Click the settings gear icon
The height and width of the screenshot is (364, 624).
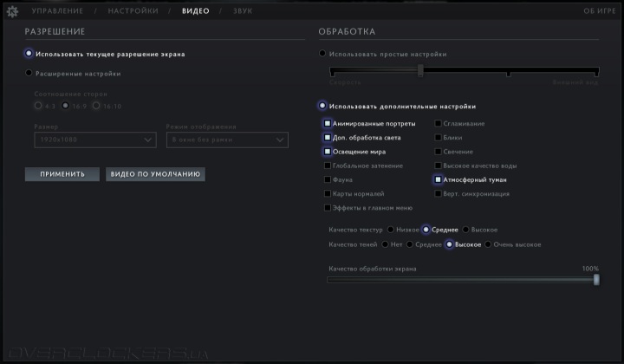pyautogui.click(x=11, y=11)
